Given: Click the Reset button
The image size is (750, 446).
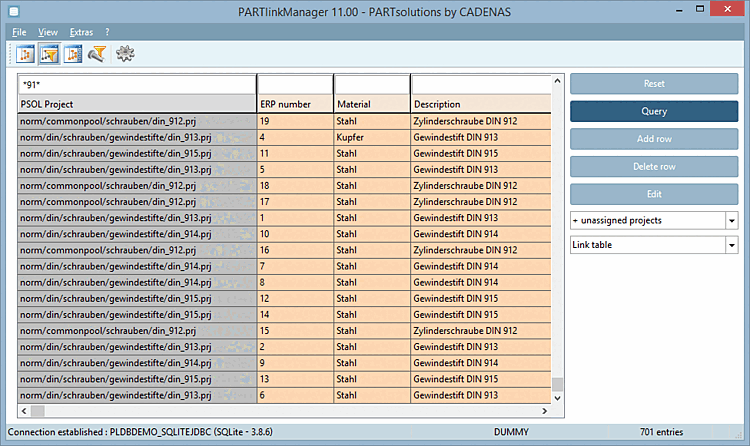Looking at the screenshot, I should point(653,84).
